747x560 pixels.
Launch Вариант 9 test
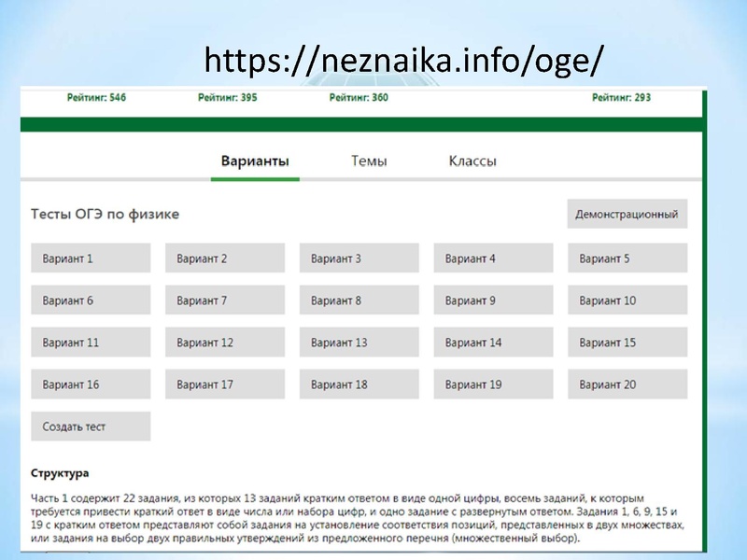[x=493, y=301]
